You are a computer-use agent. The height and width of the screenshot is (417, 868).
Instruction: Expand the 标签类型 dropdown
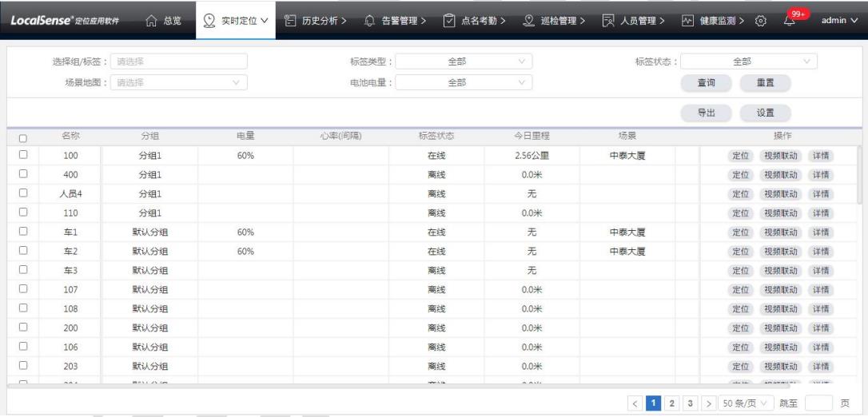tap(464, 61)
